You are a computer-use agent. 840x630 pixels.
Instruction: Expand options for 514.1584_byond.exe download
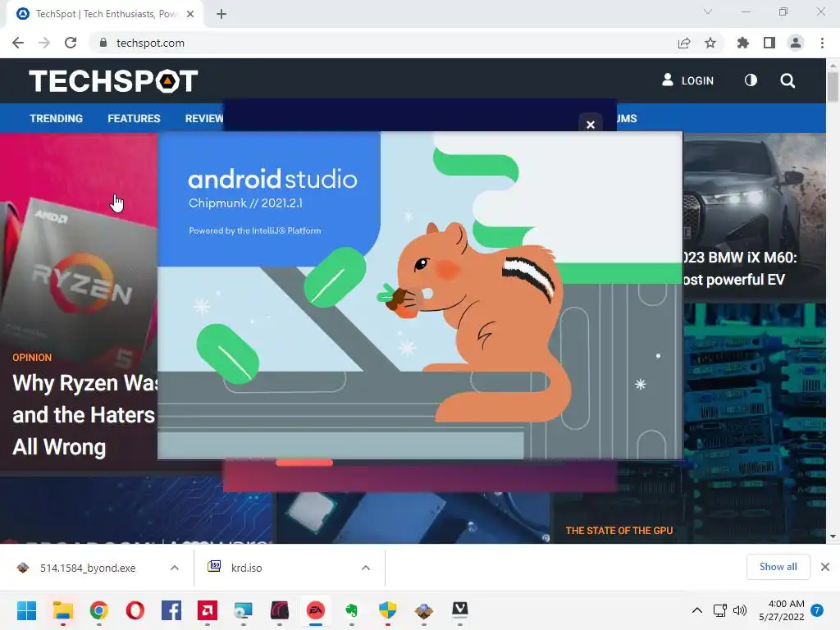coord(175,568)
